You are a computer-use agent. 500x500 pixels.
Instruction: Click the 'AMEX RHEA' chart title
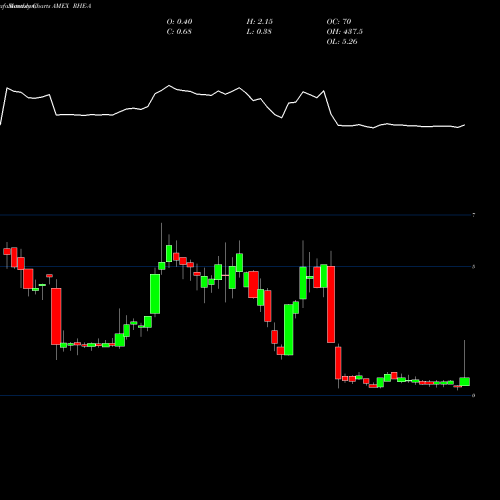[x=71, y=6]
